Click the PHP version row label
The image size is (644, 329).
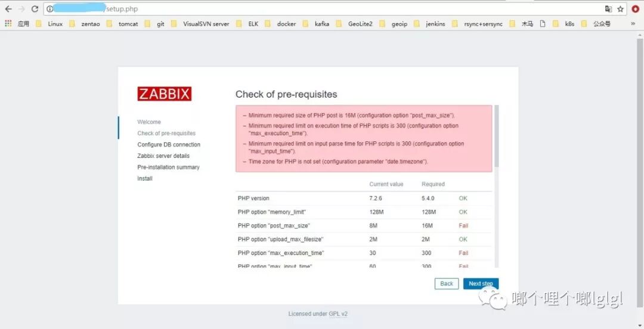click(x=253, y=198)
